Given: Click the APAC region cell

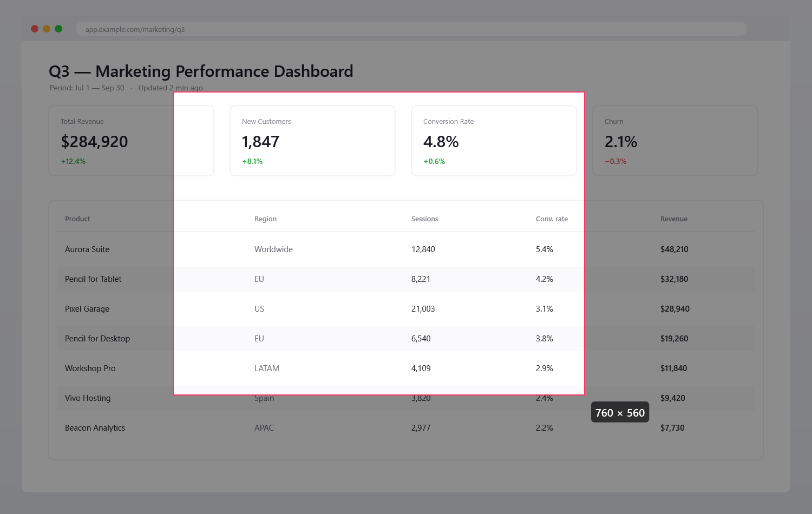Looking at the screenshot, I should 264,428.
